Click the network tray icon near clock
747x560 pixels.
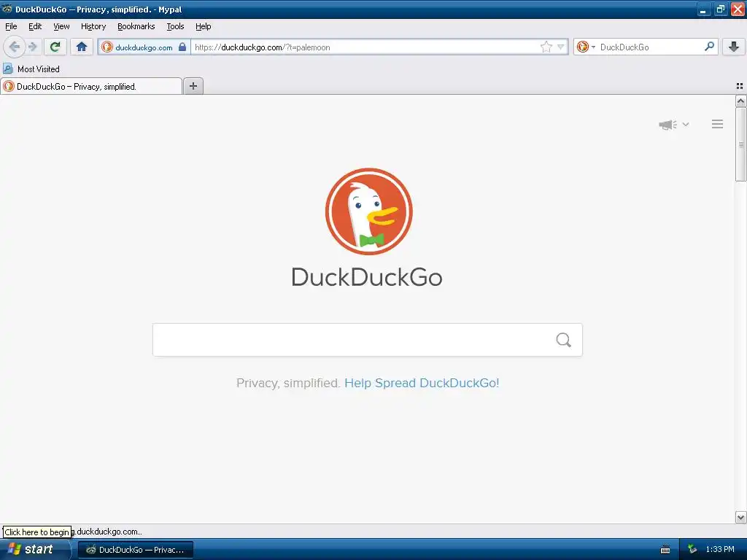[692, 549]
